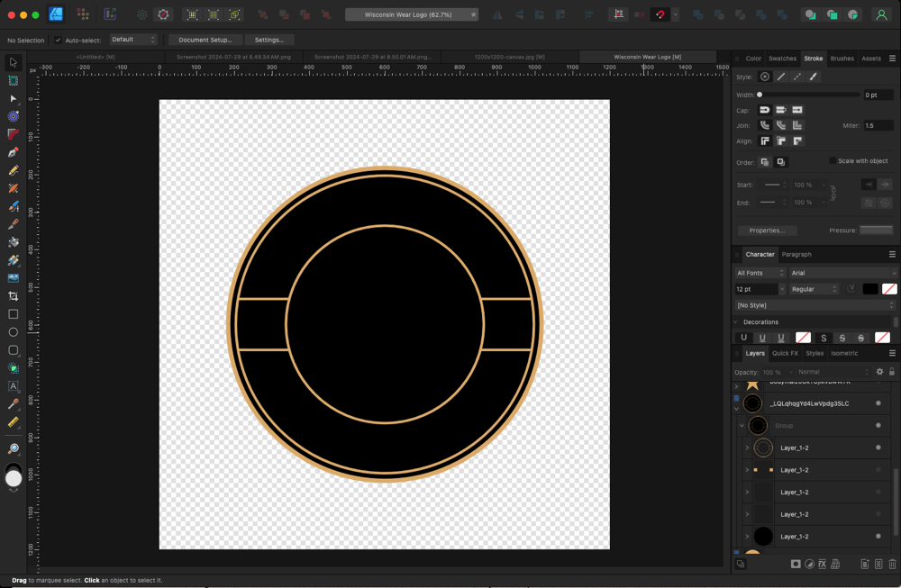Click the Document Setup button
Screen dimensions: 901x588
pyautogui.click(x=205, y=40)
